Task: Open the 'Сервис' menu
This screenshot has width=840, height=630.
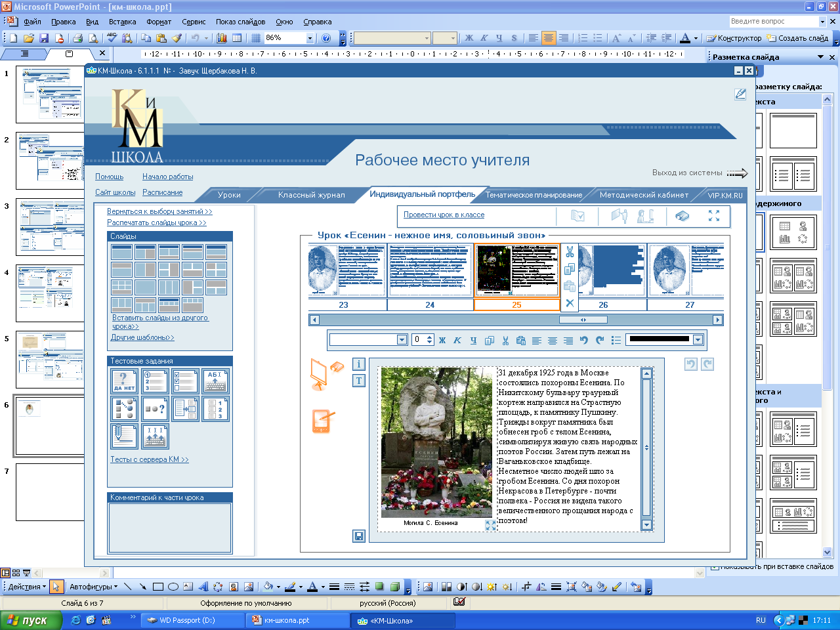Action: coord(194,22)
